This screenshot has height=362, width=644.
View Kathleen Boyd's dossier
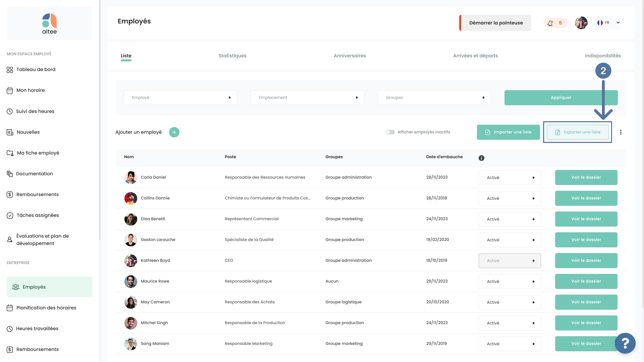pyautogui.click(x=586, y=261)
